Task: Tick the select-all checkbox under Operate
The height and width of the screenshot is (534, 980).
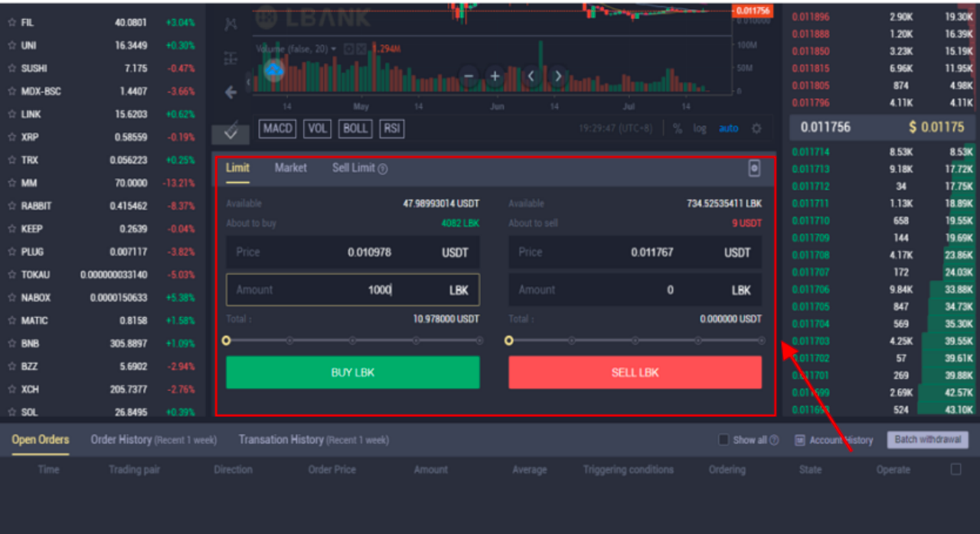Action: pyautogui.click(x=955, y=469)
